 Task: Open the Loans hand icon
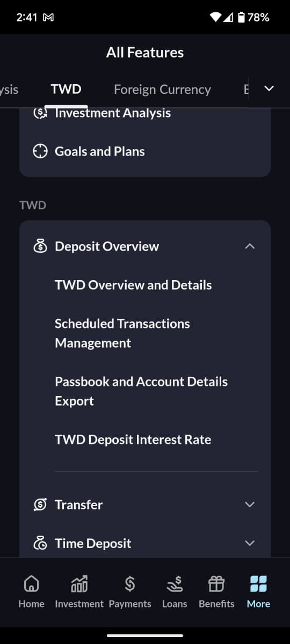point(175,582)
